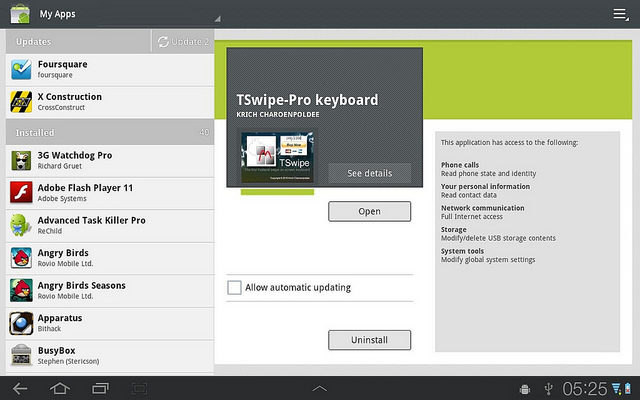Screen dimensions: 640x400
Task: Select the 3G Watchdog Pro dog icon
Action: click(x=21, y=160)
